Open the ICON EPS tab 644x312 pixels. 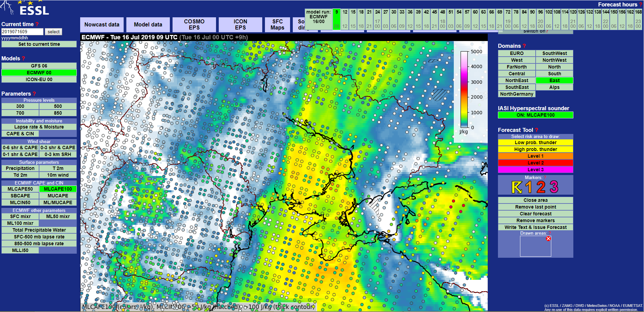pyautogui.click(x=240, y=24)
